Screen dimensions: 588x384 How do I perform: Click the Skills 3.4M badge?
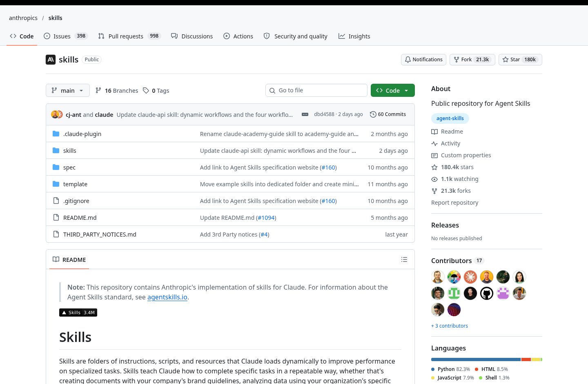pyautogui.click(x=78, y=313)
